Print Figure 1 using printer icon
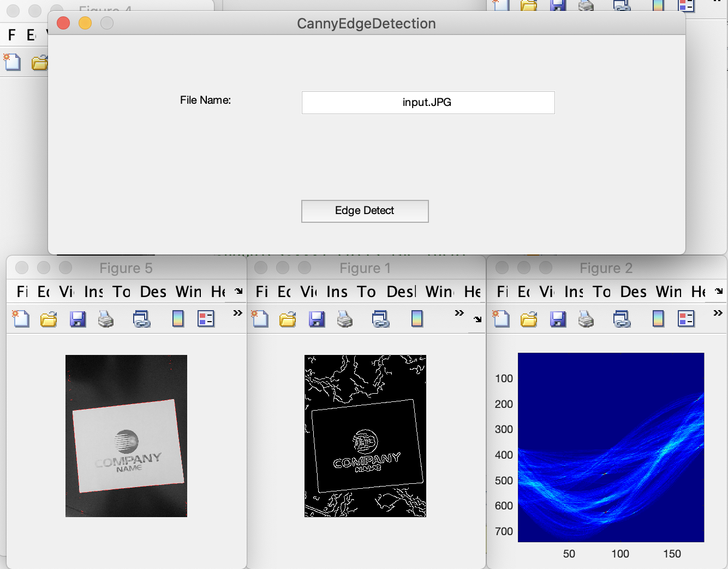 pos(345,318)
